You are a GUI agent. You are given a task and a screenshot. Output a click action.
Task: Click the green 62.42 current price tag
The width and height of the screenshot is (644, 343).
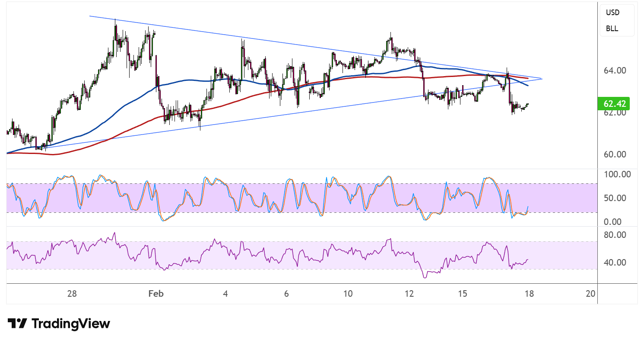615,104
